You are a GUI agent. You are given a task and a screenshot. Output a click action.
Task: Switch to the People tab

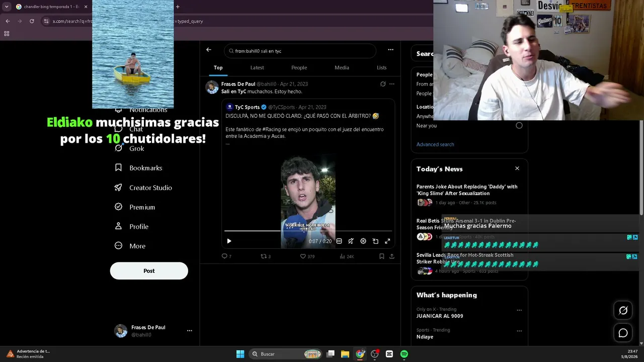299,68
